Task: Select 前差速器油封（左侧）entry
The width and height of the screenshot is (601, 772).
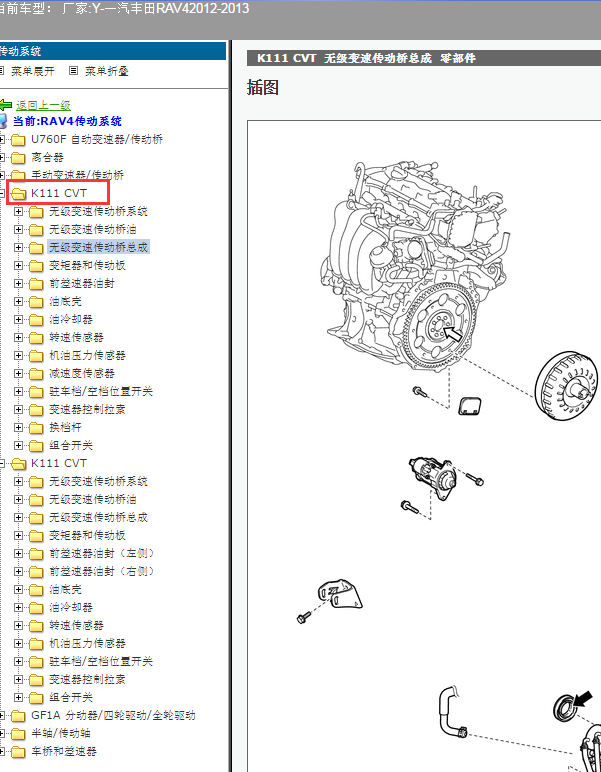Action: click(101, 553)
